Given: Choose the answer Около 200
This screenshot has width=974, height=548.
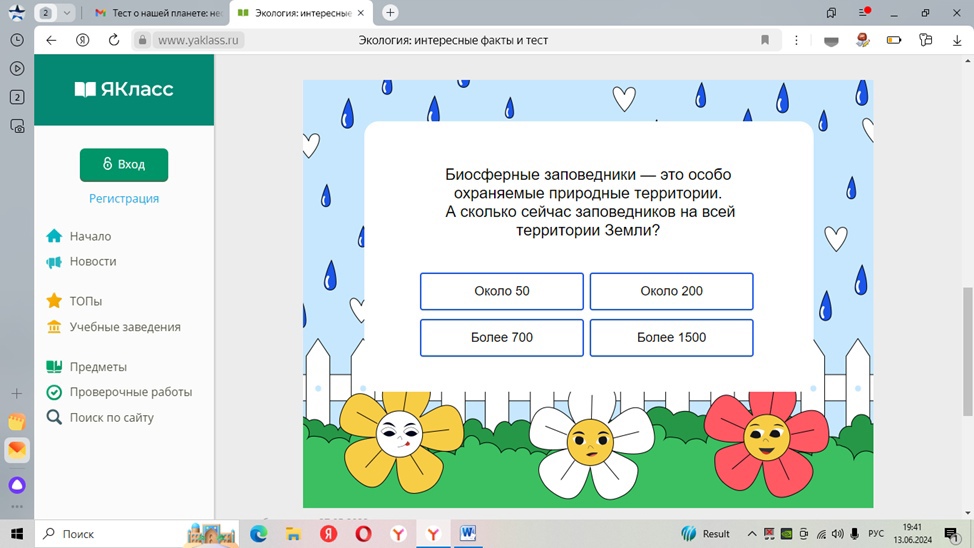Looking at the screenshot, I should click(671, 291).
